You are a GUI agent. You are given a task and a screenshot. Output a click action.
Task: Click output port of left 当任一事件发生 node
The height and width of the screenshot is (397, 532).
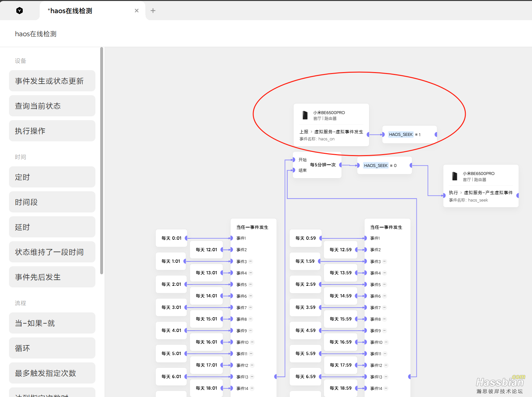point(276,376)
